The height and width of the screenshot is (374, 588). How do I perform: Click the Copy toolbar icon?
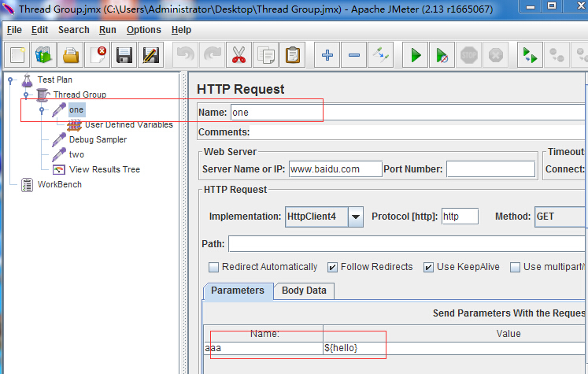[266, 55]
